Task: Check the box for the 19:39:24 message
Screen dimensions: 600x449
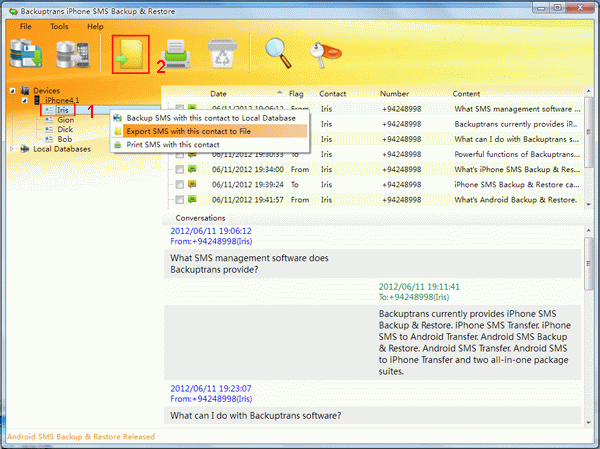Action: point(179,184)
